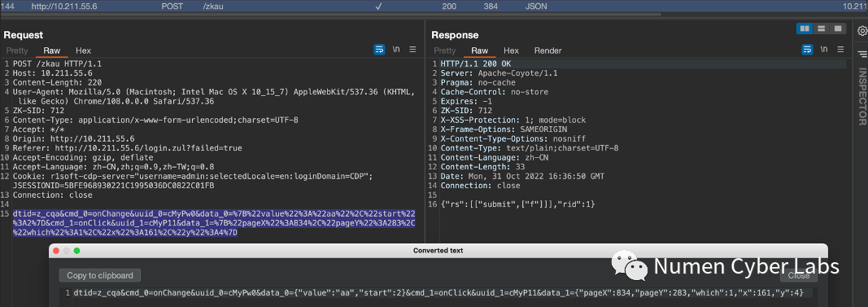This screenshot has width=868, height=307.
Task: Toggle non-printable \n characters in Response panel
Action: pyautogui.click(x=824, y=50)
